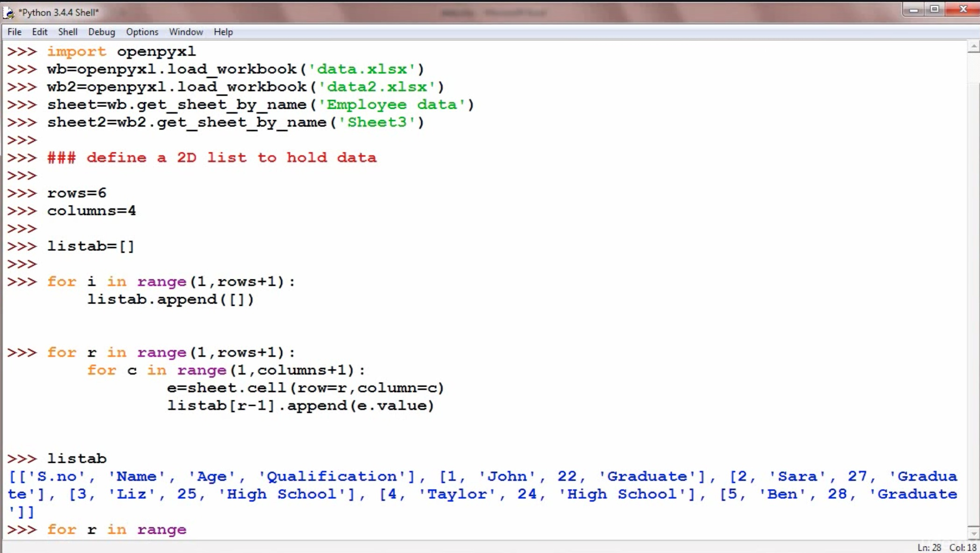
Task: Click the File menu
Action: [x=14, y=32]
